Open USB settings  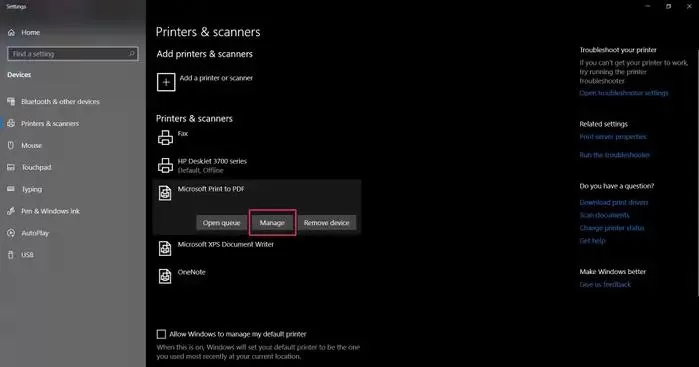coord(27,255)
